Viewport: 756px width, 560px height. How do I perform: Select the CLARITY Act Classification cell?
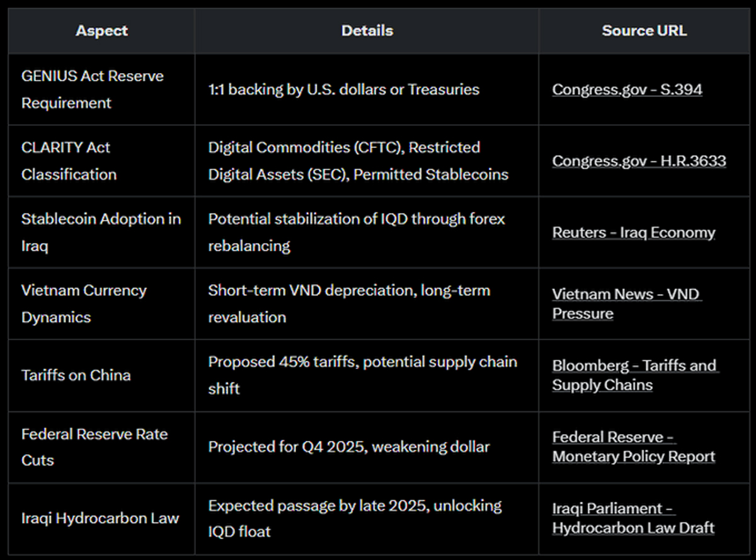click(x=69, y=161)
